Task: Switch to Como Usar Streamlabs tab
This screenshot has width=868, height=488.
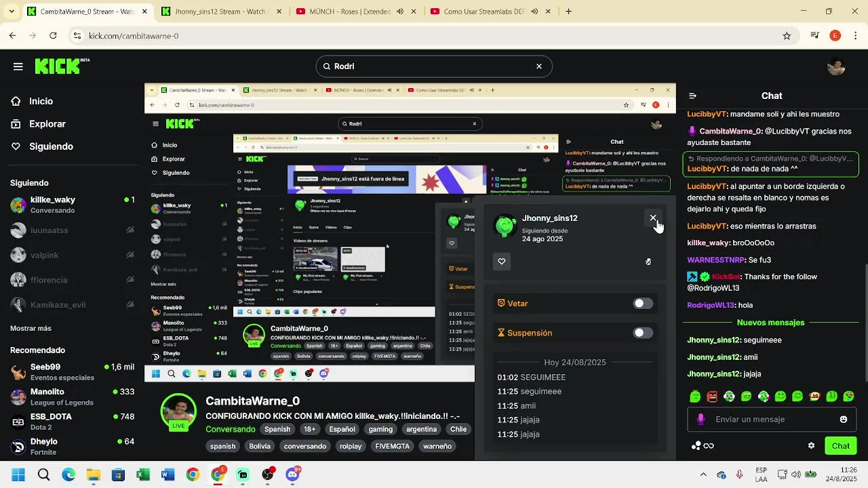Action: click(491, 12)
